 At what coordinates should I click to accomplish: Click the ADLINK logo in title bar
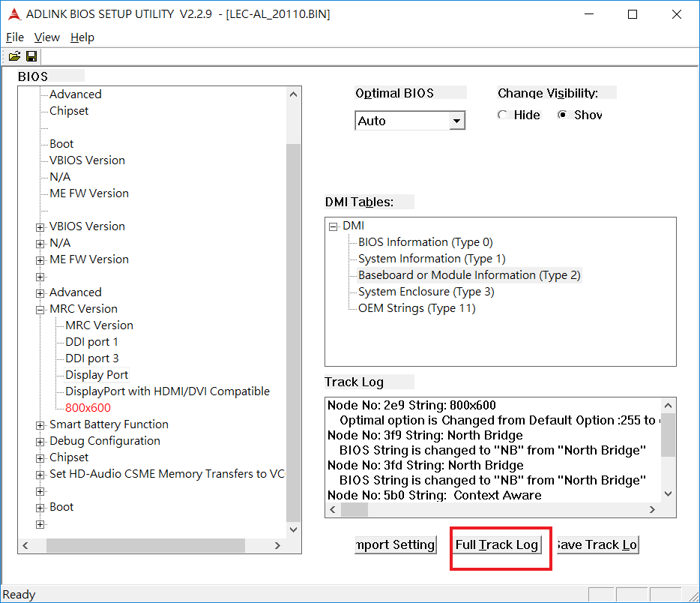click(14, 13)
